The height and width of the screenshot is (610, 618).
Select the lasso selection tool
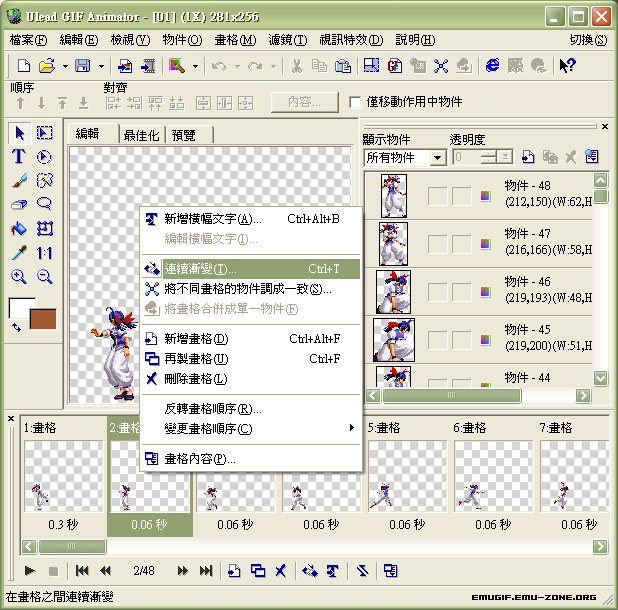coord(45,204)
